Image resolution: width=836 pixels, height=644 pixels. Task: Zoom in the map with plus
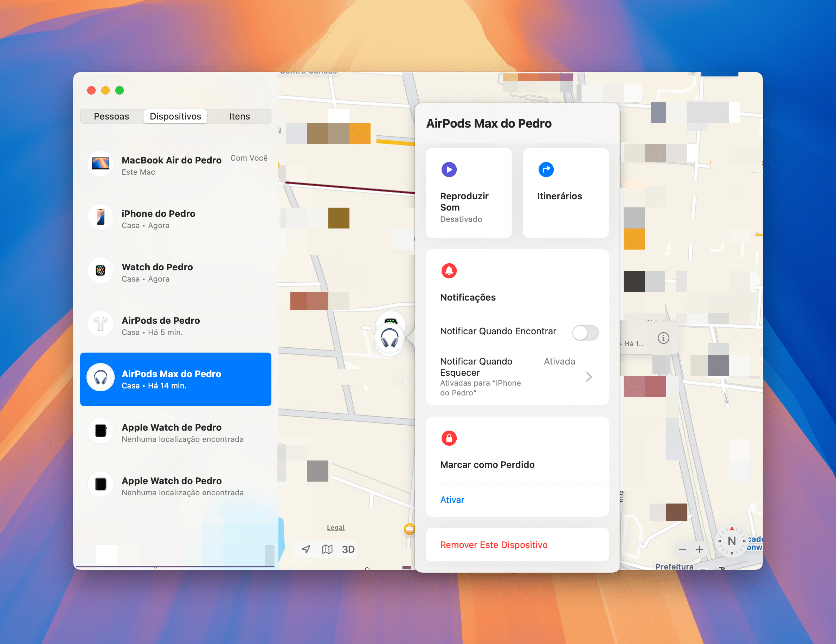(x=699, y=550)
